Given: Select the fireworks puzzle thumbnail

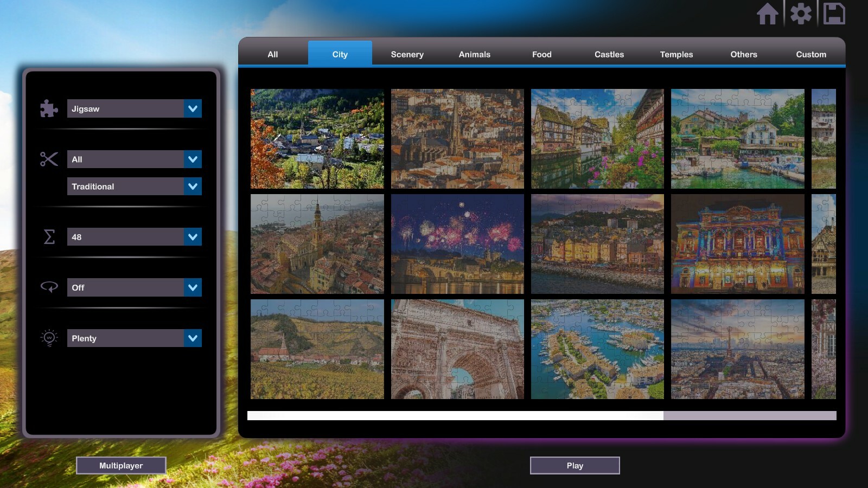Looking at the screenshot, I should click(x=457, y=244).
